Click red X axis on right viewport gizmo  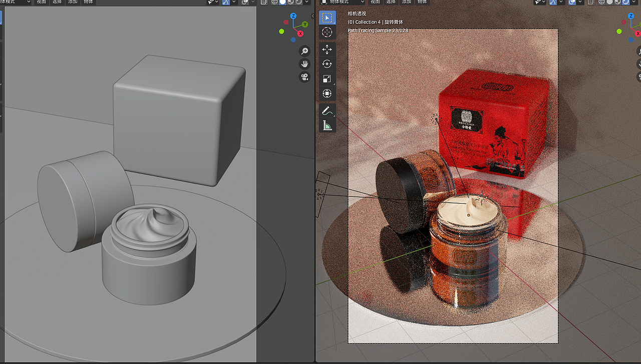[x=638, y=33]
